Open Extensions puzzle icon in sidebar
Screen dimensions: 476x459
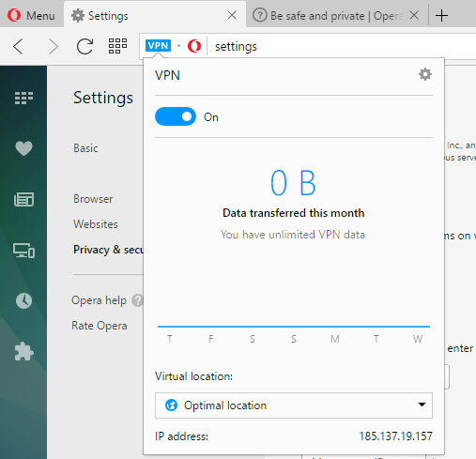coord(23,352)
